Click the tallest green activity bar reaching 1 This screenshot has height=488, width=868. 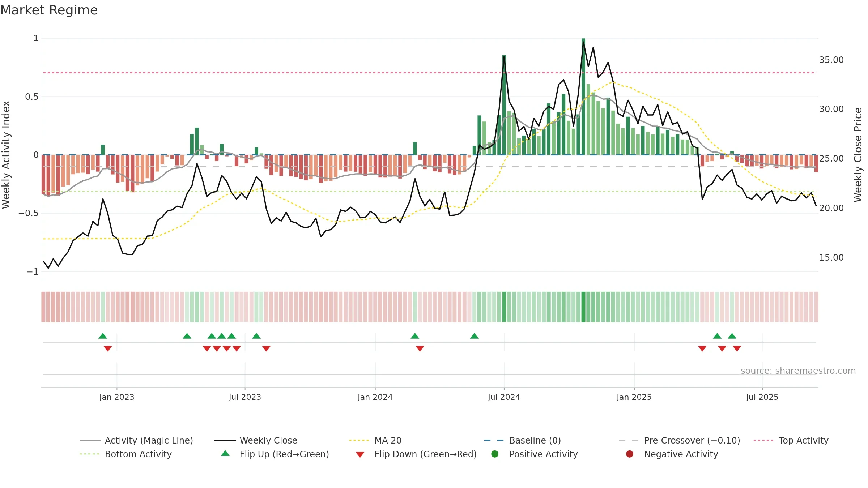click(x=583, y=97)
